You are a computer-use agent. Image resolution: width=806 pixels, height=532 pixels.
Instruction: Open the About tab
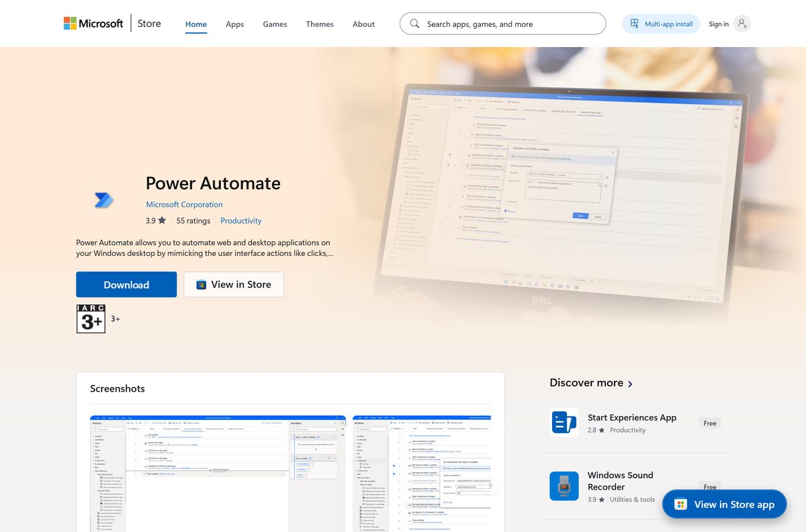[x=363, y=24]
